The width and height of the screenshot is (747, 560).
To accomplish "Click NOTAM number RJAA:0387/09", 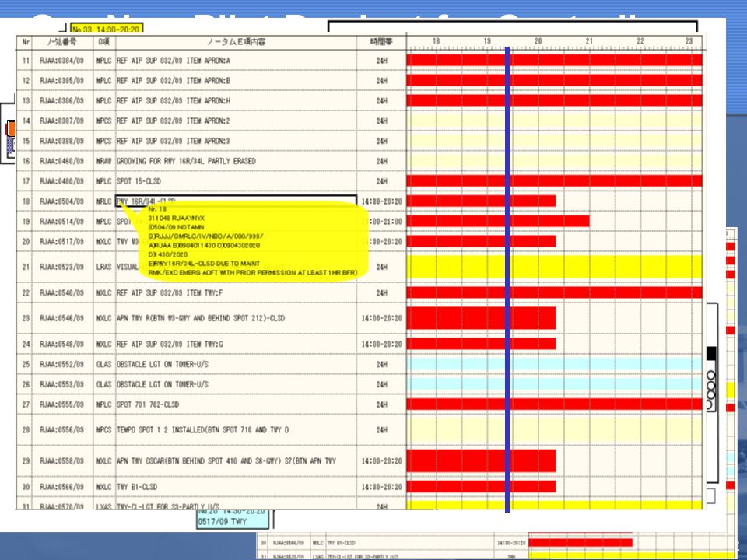I will click(62, 121).
